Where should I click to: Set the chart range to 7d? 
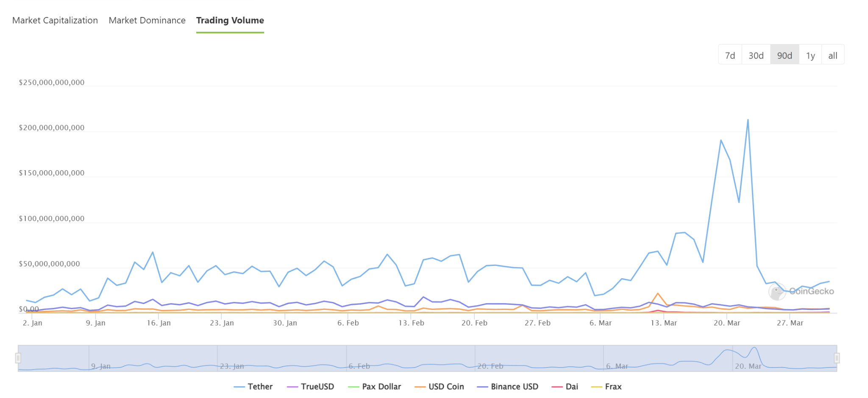tap(730, 55)
